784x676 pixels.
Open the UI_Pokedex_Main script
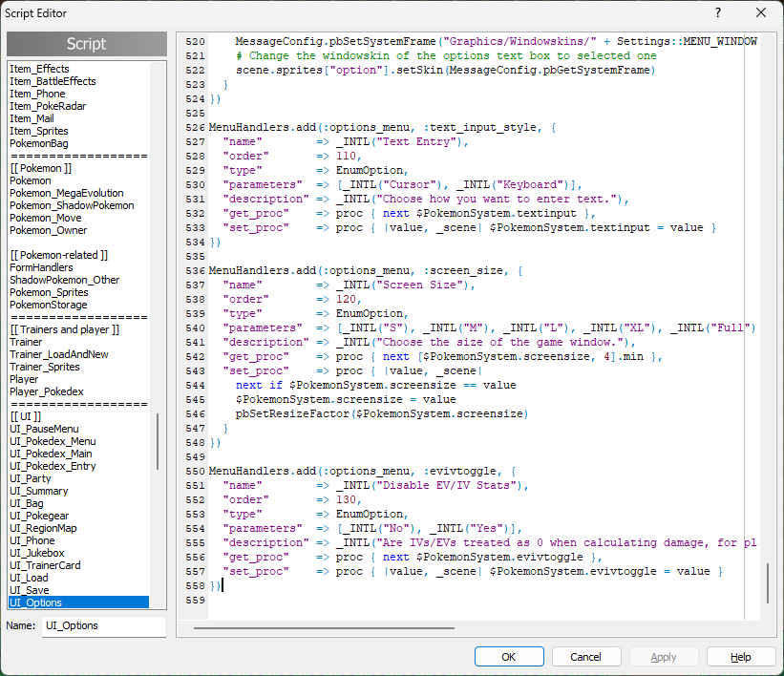[x=51, y=454]
